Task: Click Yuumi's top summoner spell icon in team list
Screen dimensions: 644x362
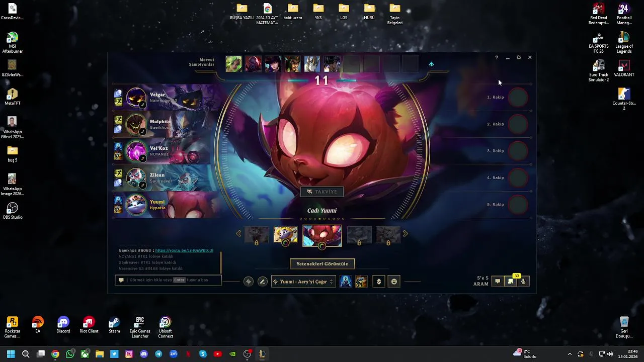Action: [x=118, y=200]
